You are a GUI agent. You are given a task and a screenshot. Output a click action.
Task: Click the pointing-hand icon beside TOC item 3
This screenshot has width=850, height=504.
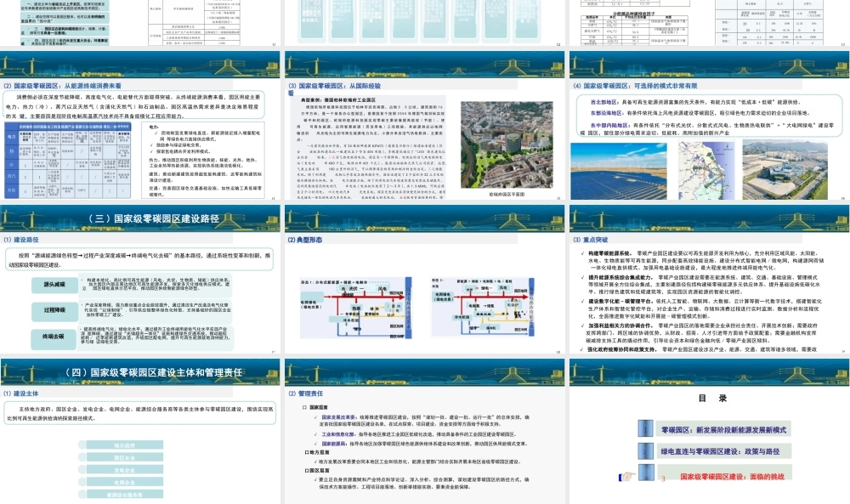pyautogui.click(x=629, y=476)
